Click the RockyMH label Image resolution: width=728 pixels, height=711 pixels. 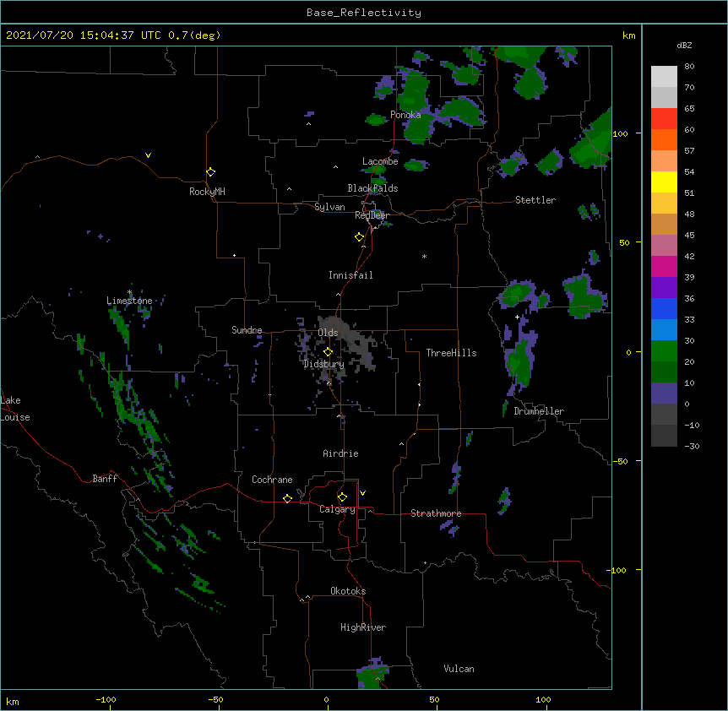pos(207,192)
